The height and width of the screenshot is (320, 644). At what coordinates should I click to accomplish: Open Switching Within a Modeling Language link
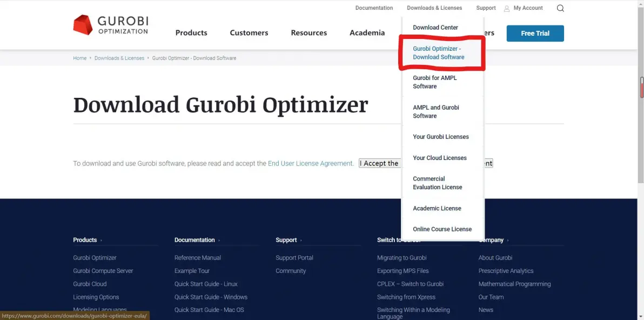tap(413, 313)
